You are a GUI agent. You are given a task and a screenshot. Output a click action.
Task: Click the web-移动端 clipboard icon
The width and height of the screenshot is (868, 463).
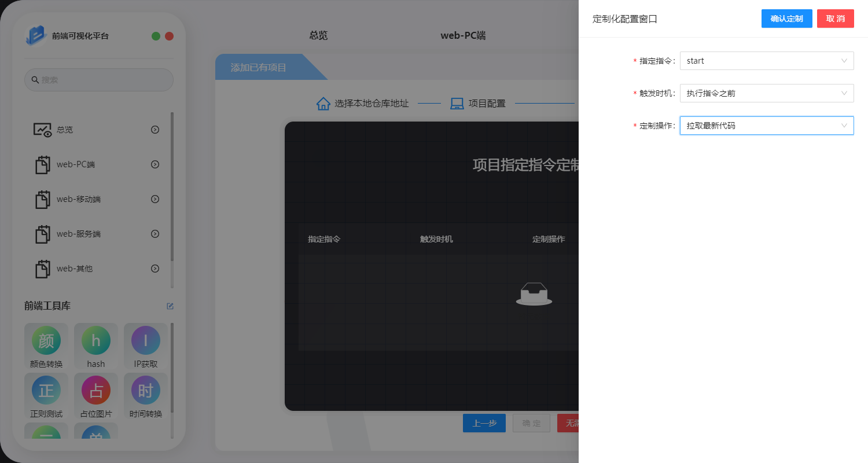tap(42, 199)
